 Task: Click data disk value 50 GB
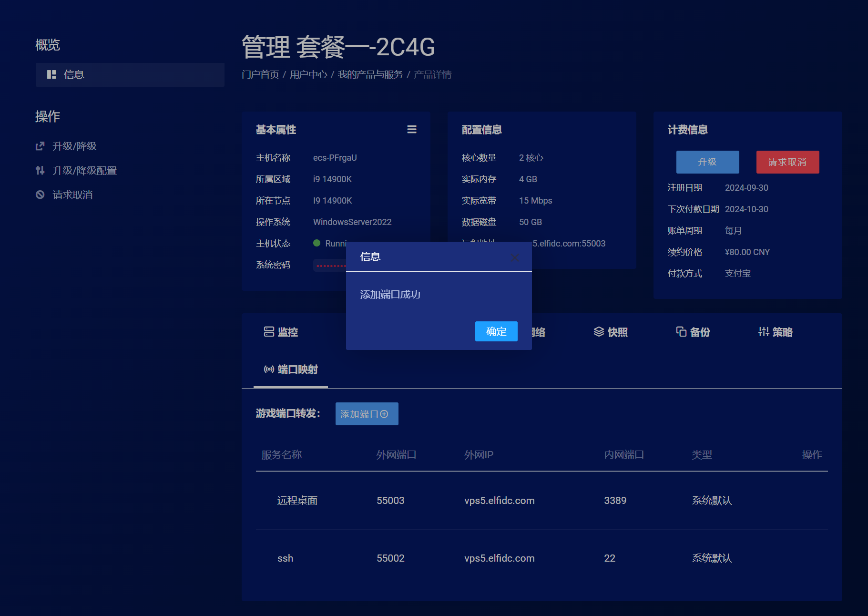click(530, 222)
